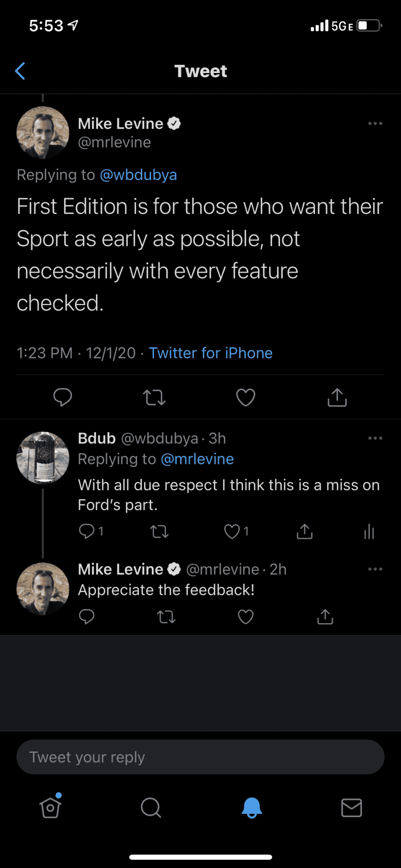Open more options on Bdub's reply
The image size is (401, 868).
pyautogui.click(x=375, y=438)
